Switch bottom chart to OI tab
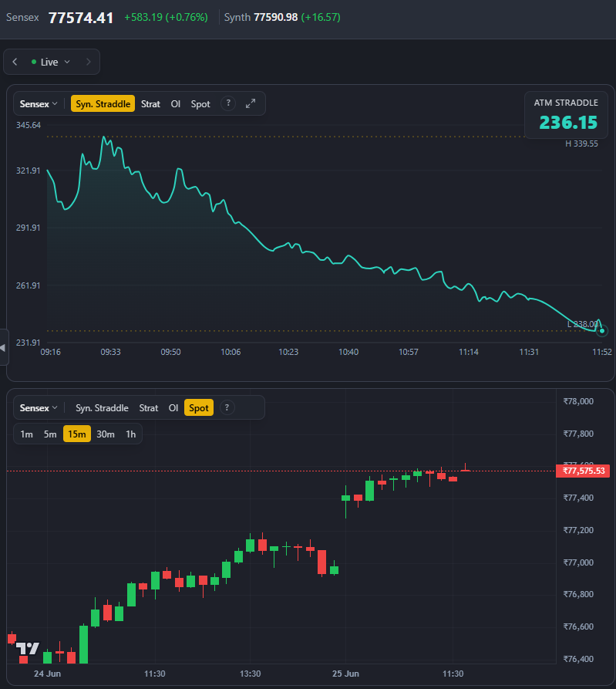Screen dimensions: 616x689 coord(173,408)
